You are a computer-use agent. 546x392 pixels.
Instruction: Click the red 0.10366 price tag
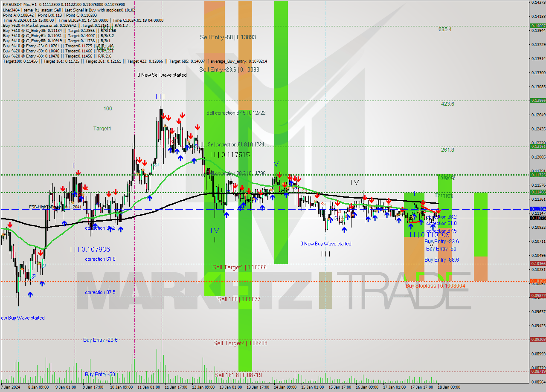pos(537,264)
